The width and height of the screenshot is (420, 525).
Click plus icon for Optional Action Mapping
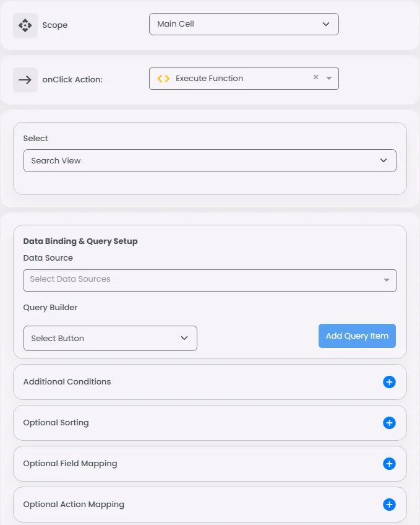[389, 505]
